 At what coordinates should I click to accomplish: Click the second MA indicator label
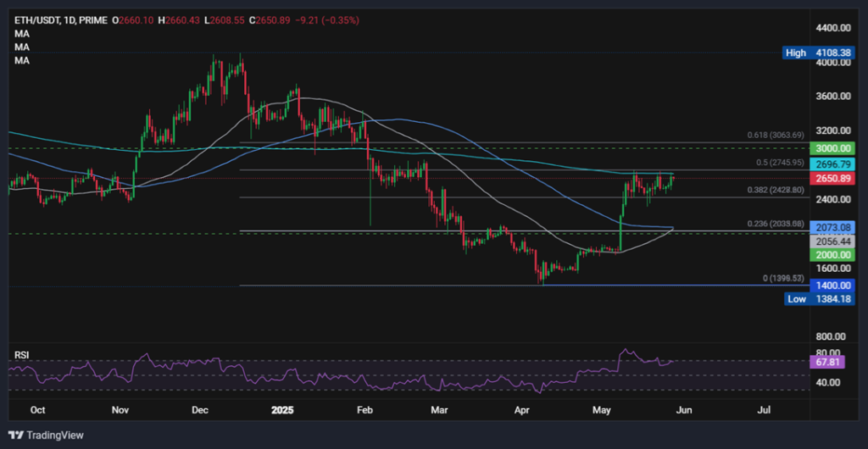(x=22, y=47)
